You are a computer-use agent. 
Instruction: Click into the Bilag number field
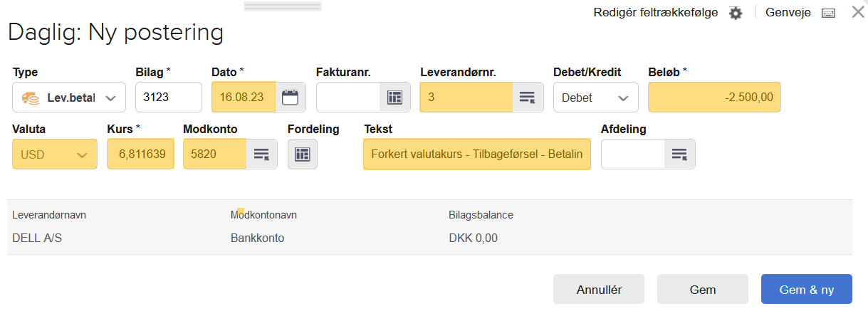pos(169,98)
